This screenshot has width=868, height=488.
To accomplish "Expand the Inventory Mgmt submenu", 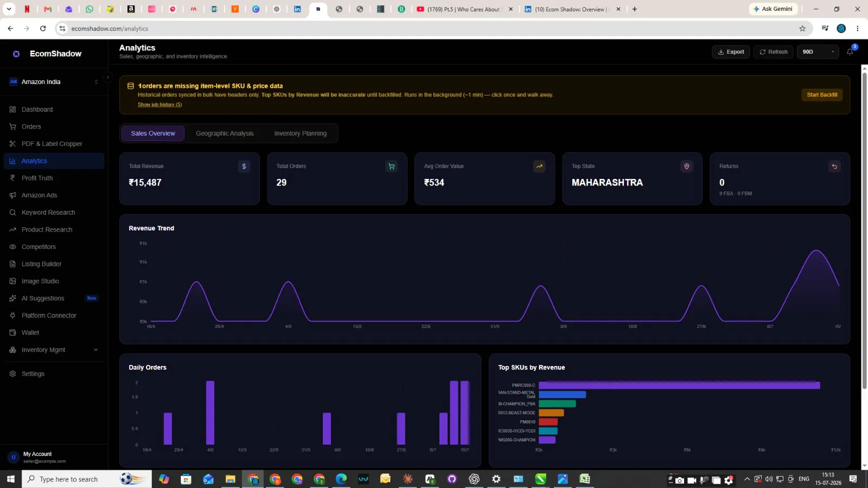I will point(54,350).
